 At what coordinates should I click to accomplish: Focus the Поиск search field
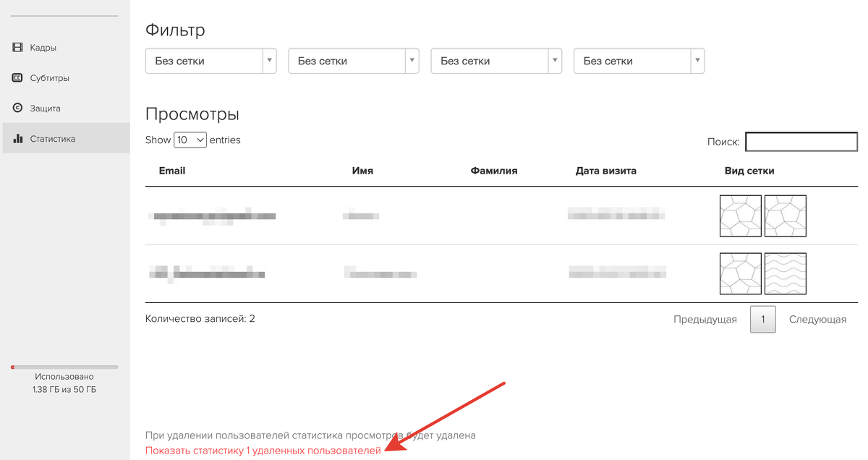point(801,142)
